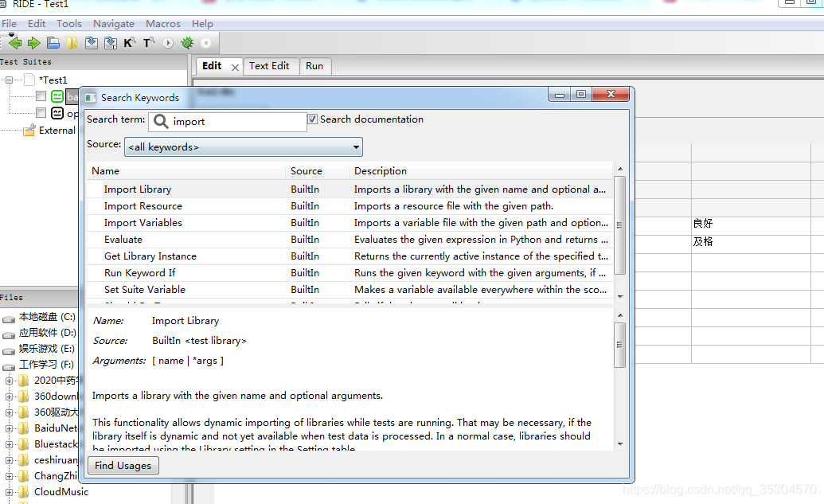The image size is (824, 504).
Task: Click the BaiduNet folder icon
Action: [24, 428]
